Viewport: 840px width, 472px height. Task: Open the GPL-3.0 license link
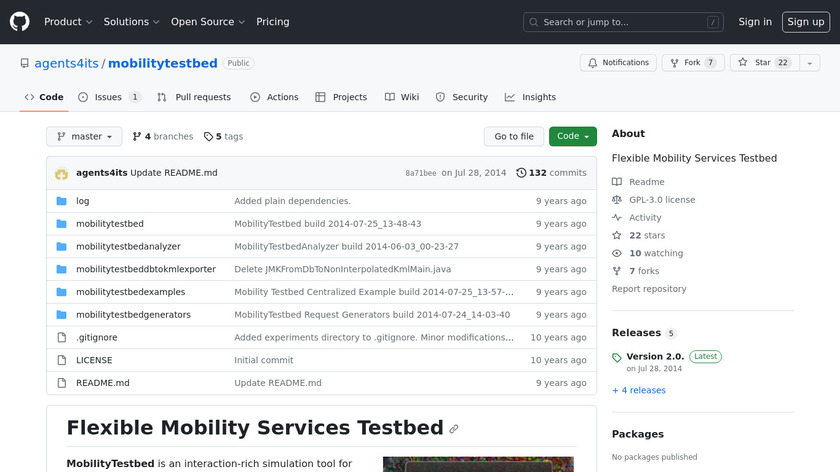[661, 200]
